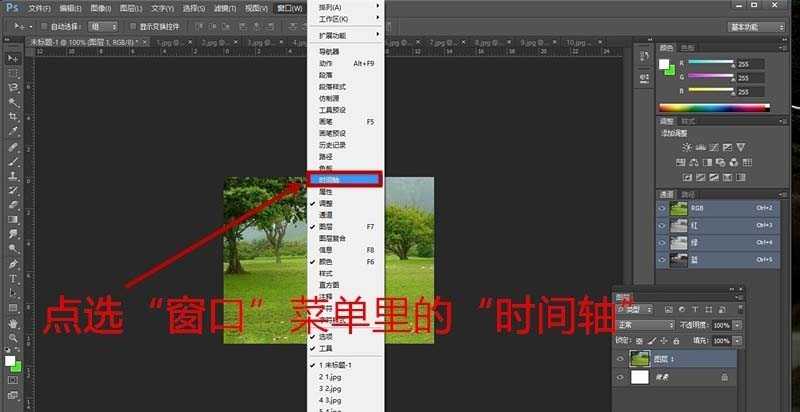Select the Gradient tool
The image size is (800, 412).
(x=13, y=220)
